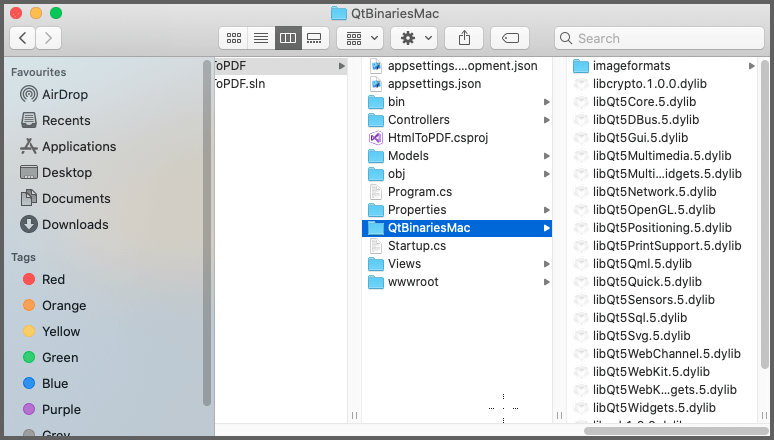Open Downloads in the sidebar
The height and width of the screenshot is (442, 774).
tap(64, 224)
